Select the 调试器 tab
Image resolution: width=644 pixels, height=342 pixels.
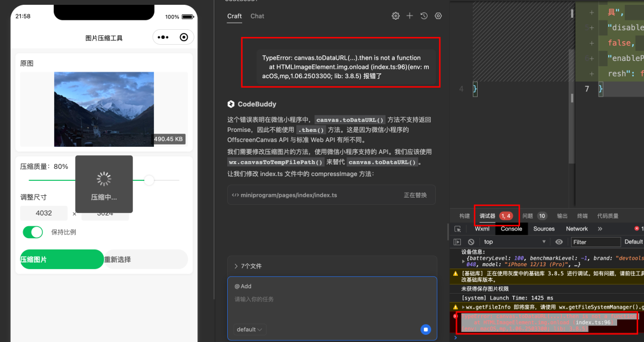coord(487,216)
